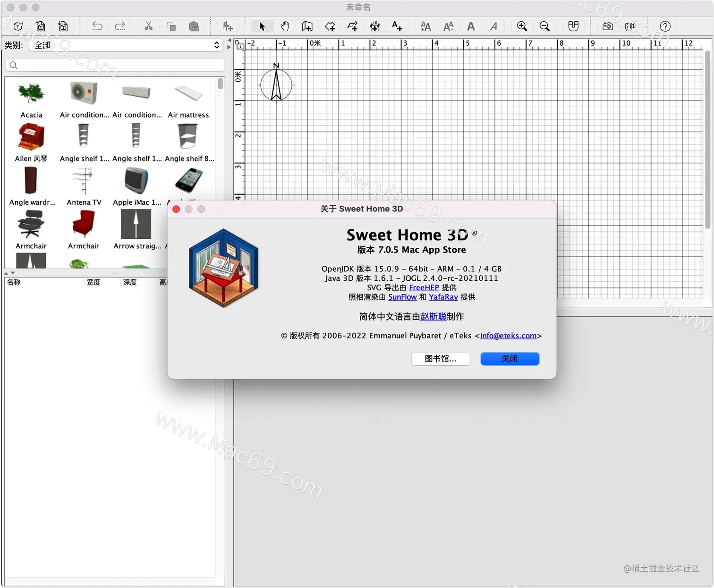The image size is (714, 588).
Task: Click the blue 关闭 button
Action: coord(510,359)
